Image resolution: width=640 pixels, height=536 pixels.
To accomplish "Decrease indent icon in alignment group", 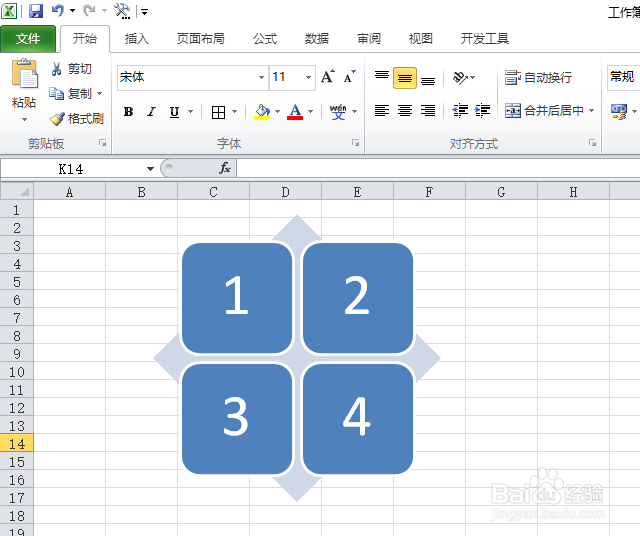I will pos(460,110).
